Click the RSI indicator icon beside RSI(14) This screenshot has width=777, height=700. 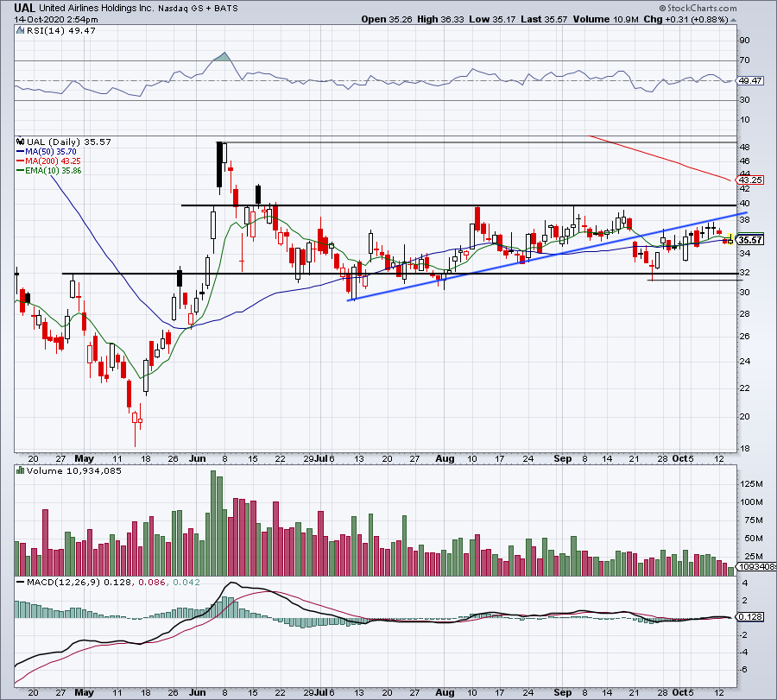20,31
